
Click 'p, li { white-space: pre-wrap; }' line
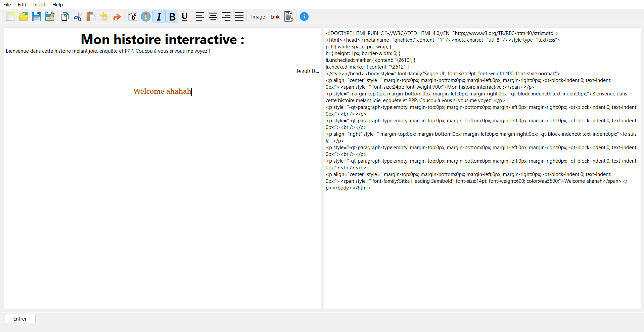click(358, 47)
